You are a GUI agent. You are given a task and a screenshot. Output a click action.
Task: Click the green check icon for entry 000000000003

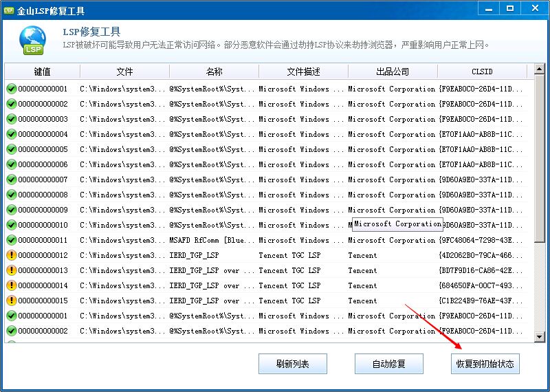click(x=12, y=119)
